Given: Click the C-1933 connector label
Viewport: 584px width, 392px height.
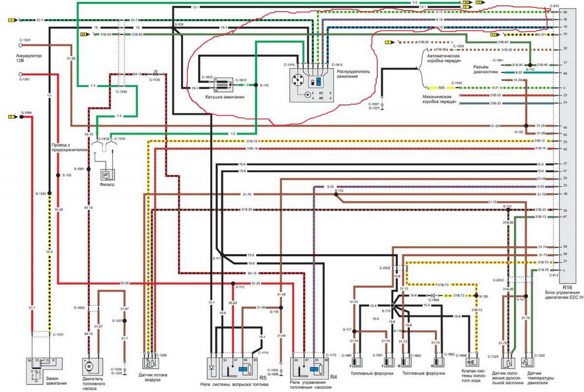Looking at the screenshot, I should point(79,308).
